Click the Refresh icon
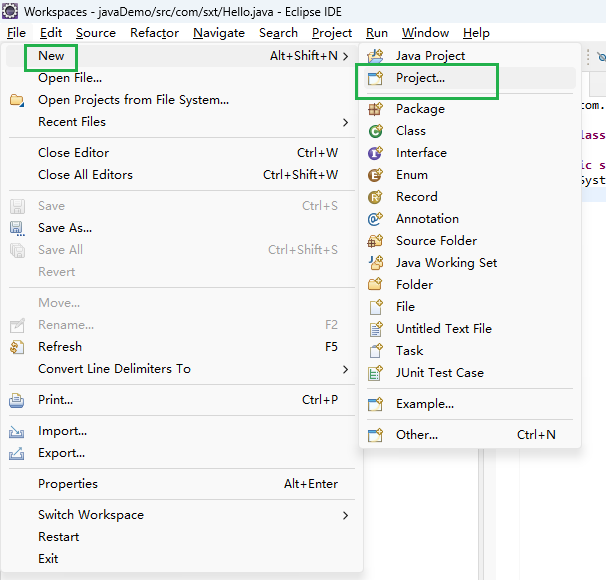606x580 pixels. tap(17, 347)
